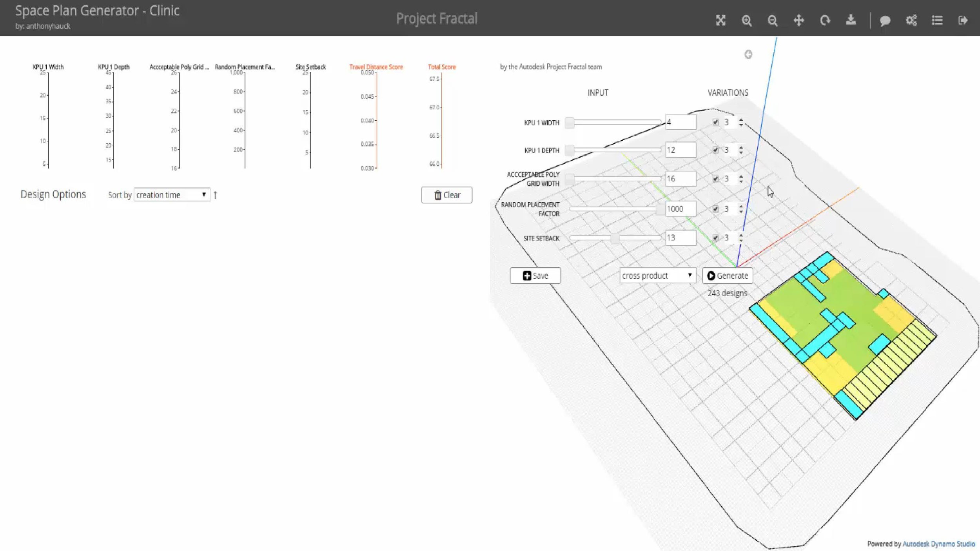Click the '243 designs' count text
The image size is (980, 551).
pyautogui.click(x=727, y=293)
